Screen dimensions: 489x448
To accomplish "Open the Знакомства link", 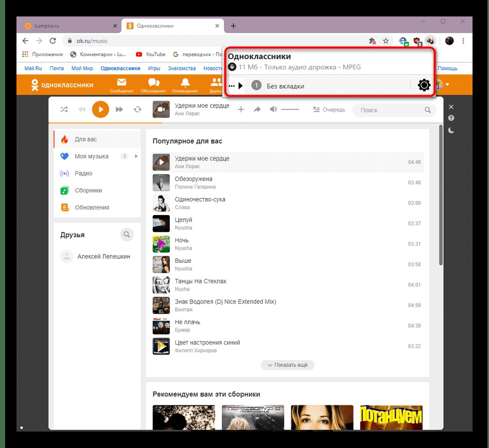I will click(x=182, y=68).
